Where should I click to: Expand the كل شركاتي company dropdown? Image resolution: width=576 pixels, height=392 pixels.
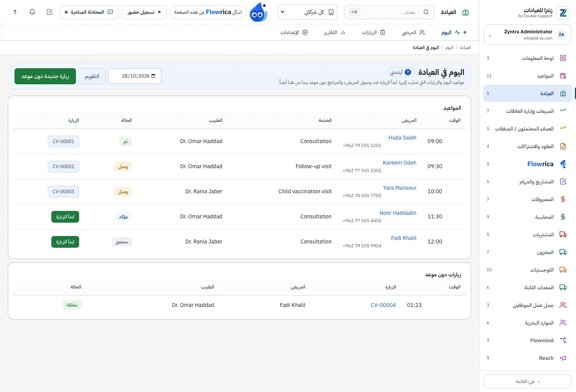pos(308,12)
